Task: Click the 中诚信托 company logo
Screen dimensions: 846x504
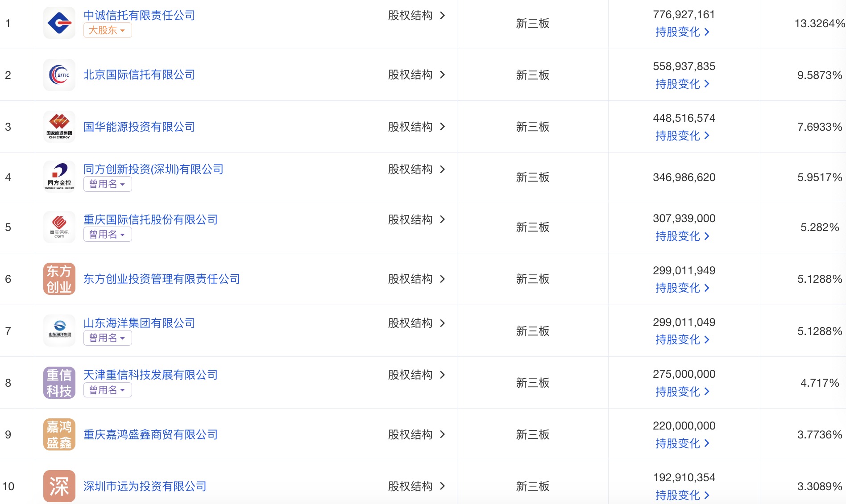Action: (59, 23)
